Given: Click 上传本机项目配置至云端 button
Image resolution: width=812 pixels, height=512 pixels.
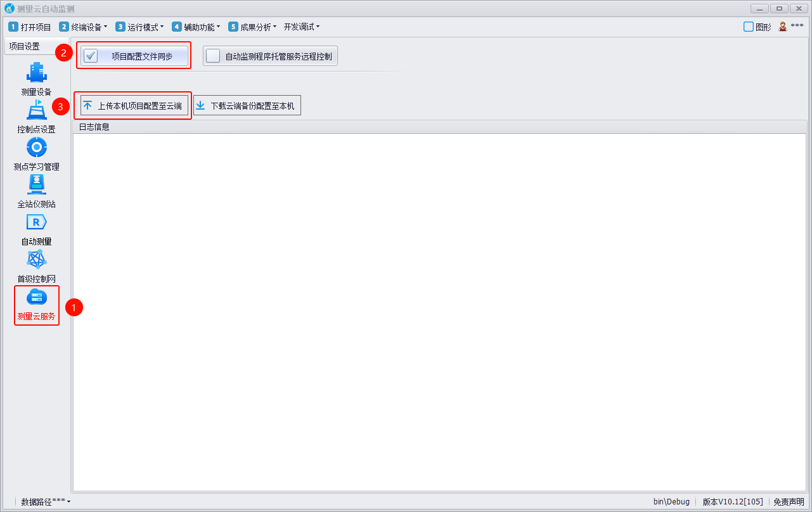Looking at the screenshot, I should pos(134,106).
